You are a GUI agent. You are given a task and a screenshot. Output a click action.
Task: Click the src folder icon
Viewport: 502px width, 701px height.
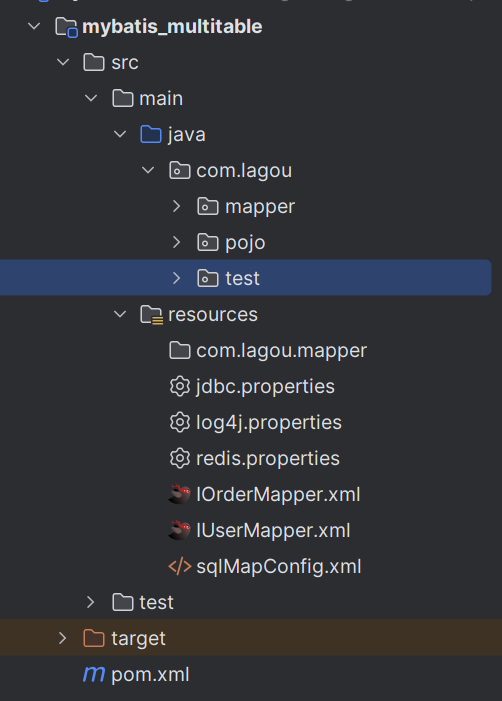coord(94,62)
